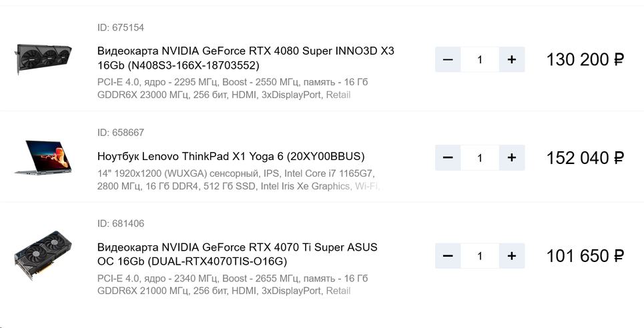
Task: Click the RTX 4070 Ti Super specs description
Action: pyautogui.click(x=232, y=285)
